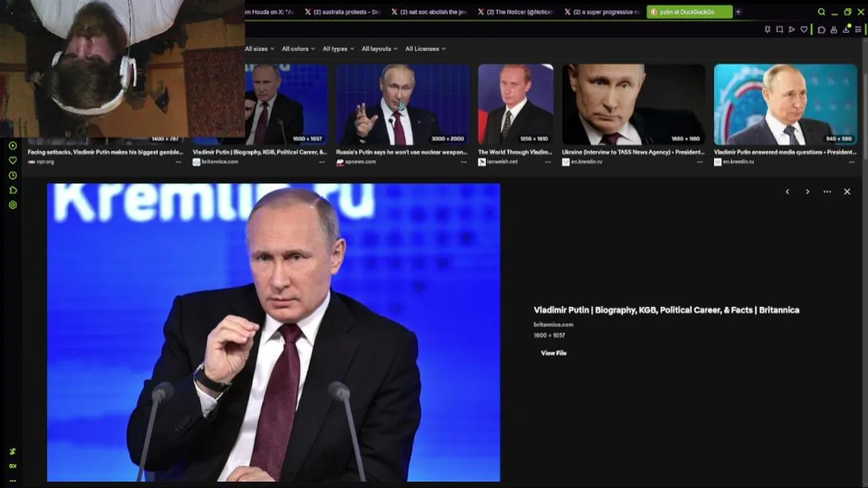Expand the All types filter
The height and width of the screenshot is (488, 868).
(x=338, y=49)
